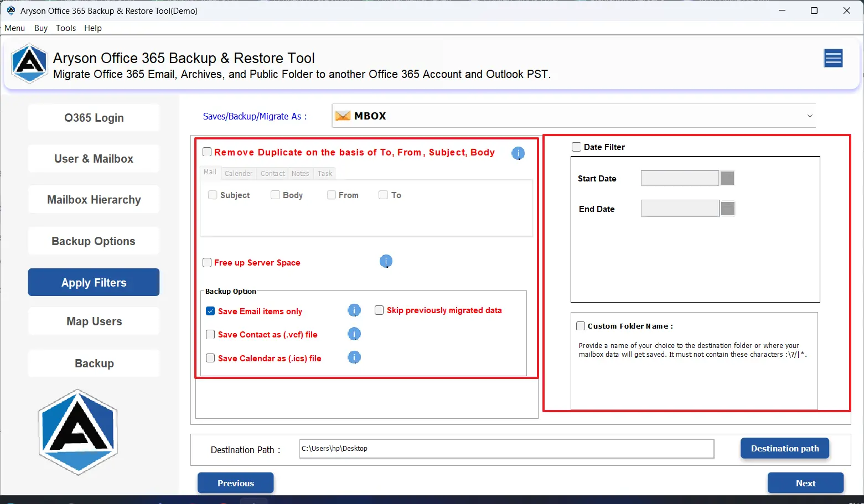Screen dimensions: 864x504
Task: Click info icon beside Remove Duplicate option
Action: 518,153
